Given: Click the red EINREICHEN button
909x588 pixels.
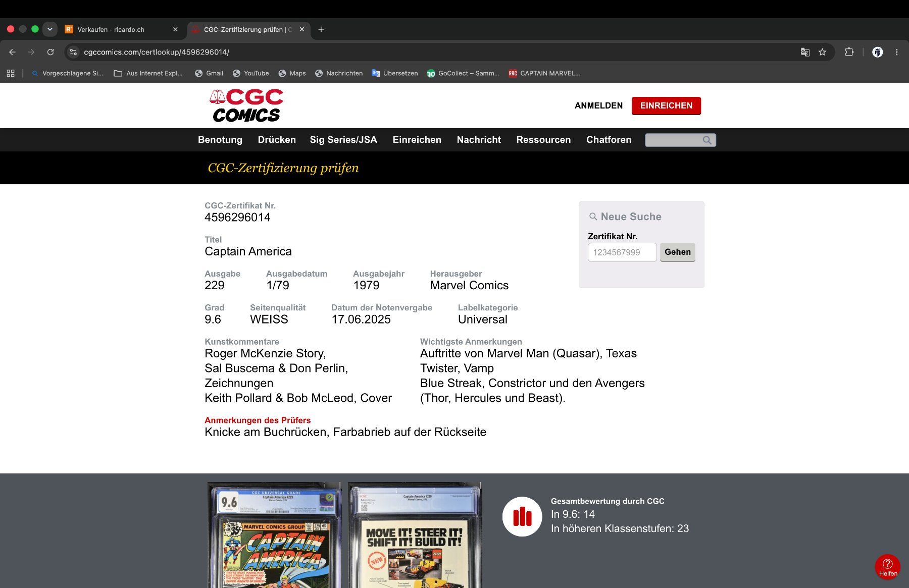Looking at the screenshot, I should click(x=666, y=105).
